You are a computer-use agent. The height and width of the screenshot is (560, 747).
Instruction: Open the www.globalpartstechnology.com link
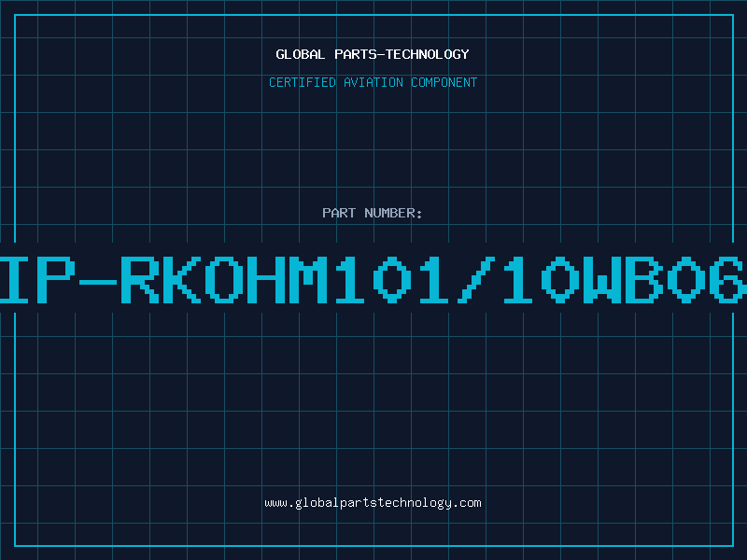click(373, 503)
